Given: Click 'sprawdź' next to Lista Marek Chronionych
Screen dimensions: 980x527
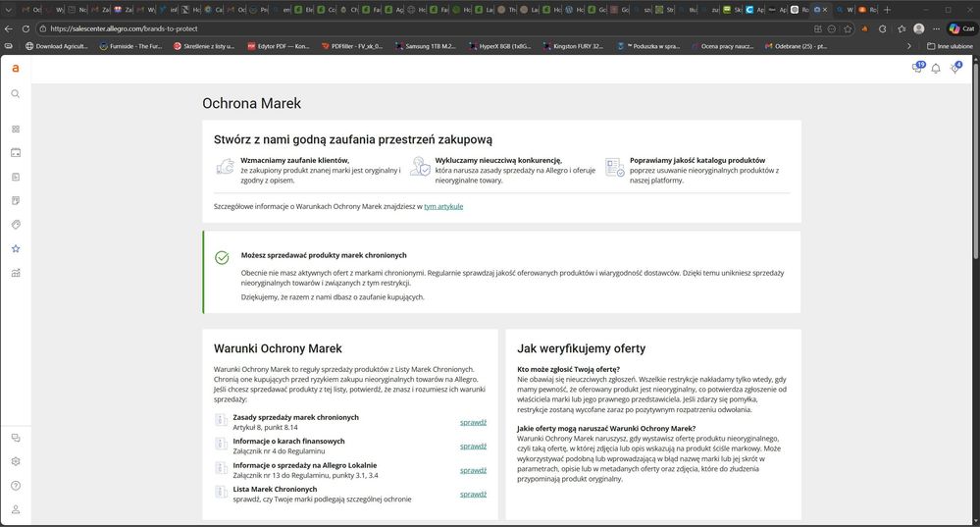Looking at the screenshot, I should [x=473, y=494].
